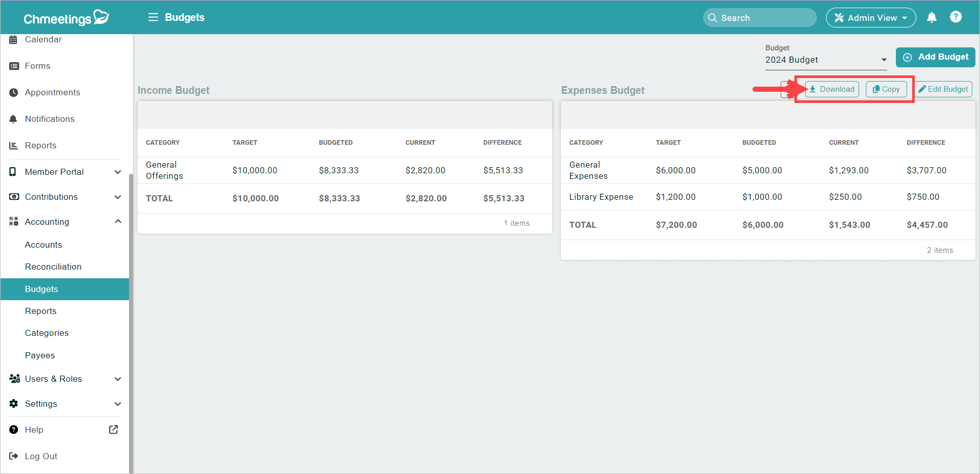Open the Admin View dropdown
The image size is (980, 474).
tap(871, 18)
